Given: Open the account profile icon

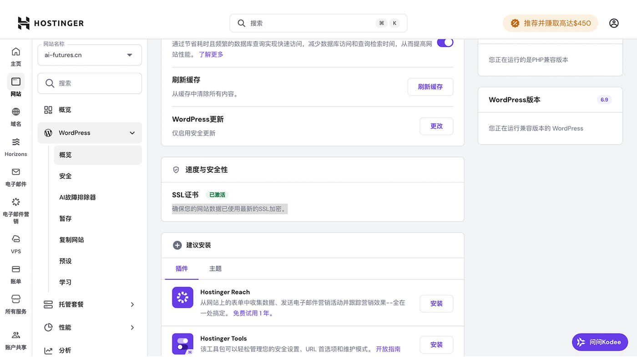Looking at the screenshot, I should click(x=614, y=23).
